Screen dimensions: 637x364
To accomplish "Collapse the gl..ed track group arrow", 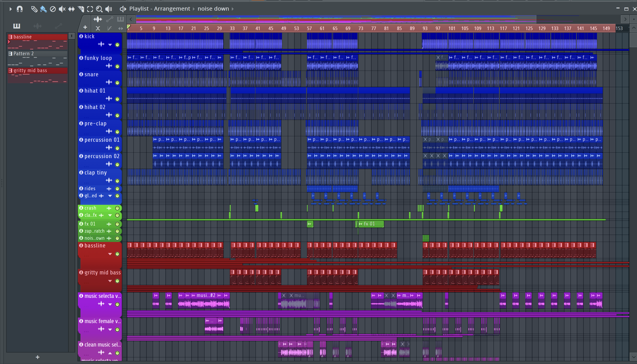I will (110, 196).
